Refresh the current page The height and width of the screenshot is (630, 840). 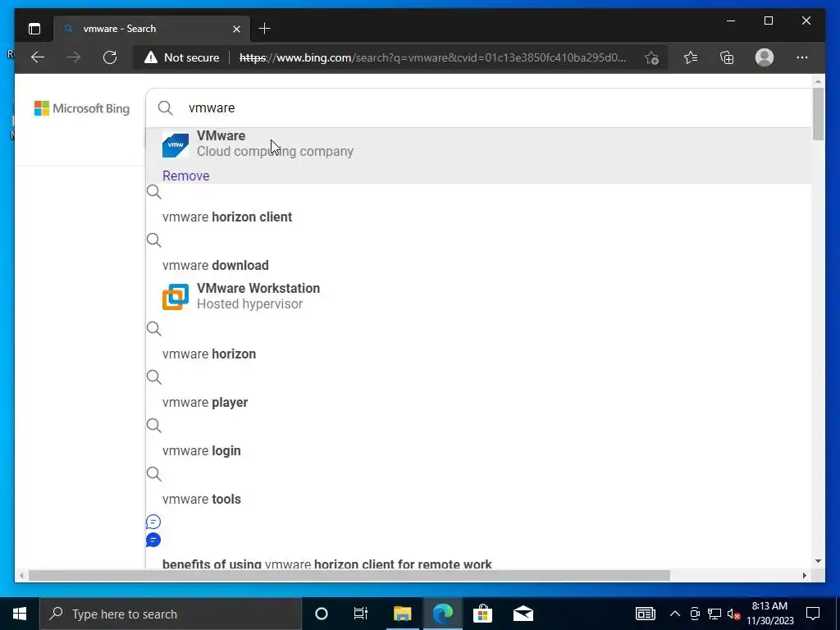(110, 57)
